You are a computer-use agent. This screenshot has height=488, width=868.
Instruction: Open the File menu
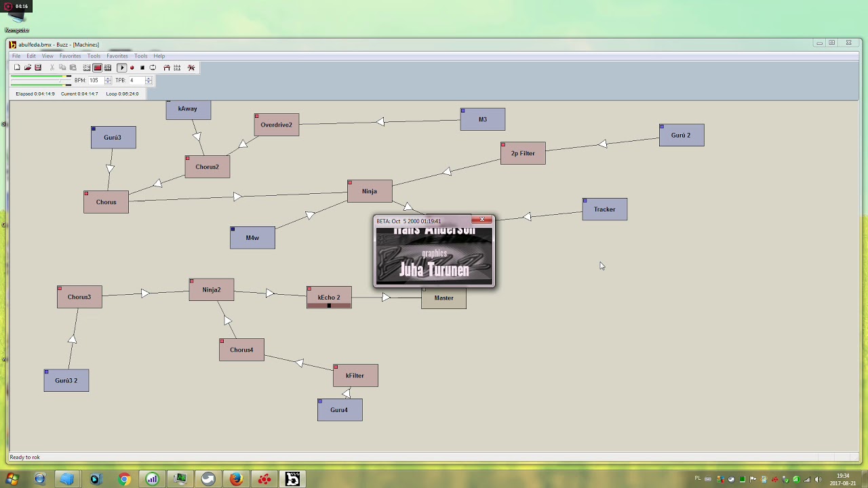pos(16,56)
